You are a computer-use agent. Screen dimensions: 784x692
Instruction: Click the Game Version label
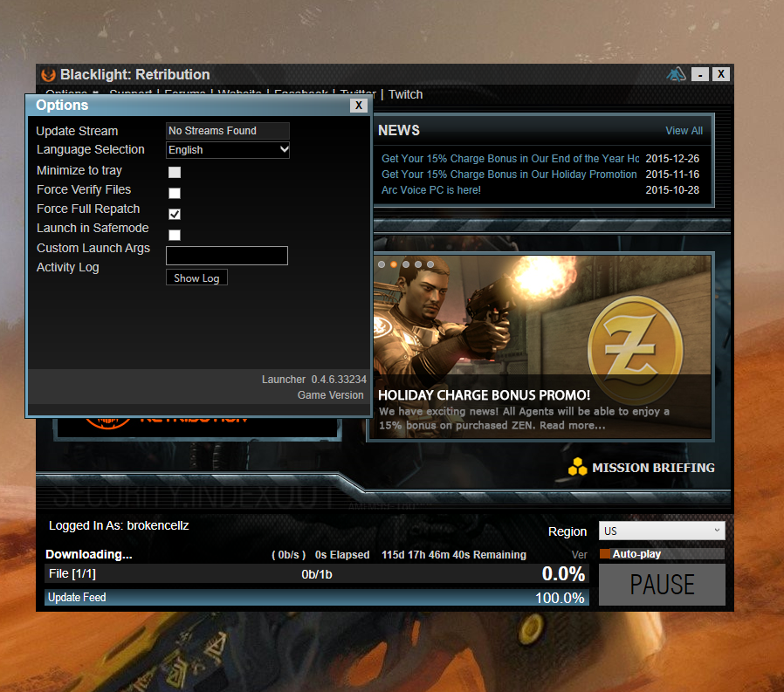[x=331, y=395]
